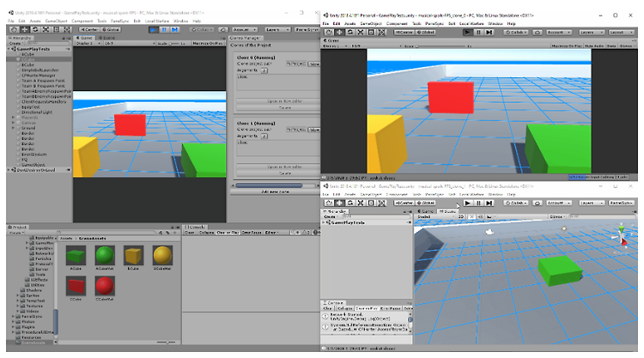The image size is (644, 358).
Task: Step one frame in main Unity window
Action: [x=174, y=29]
